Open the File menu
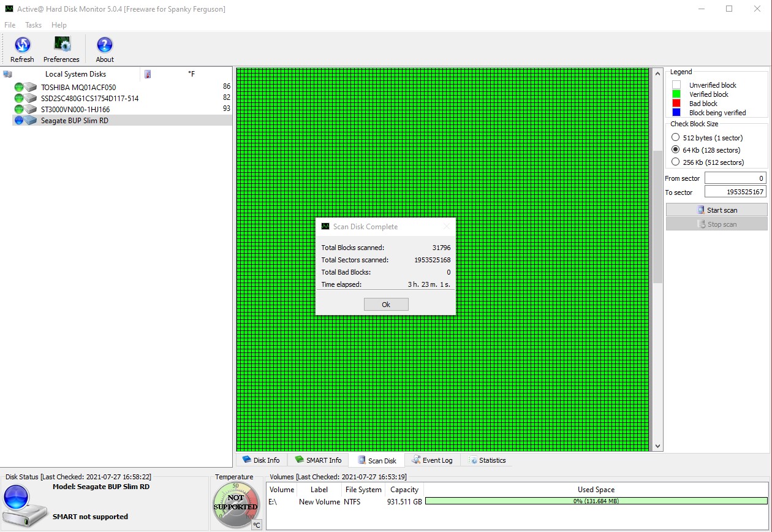 [10, 25]
